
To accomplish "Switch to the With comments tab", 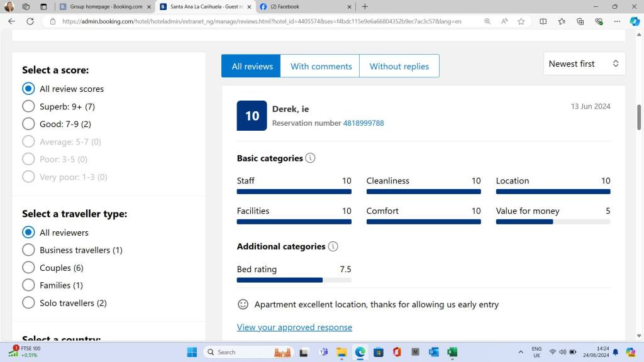I will [x=321, y=66].
